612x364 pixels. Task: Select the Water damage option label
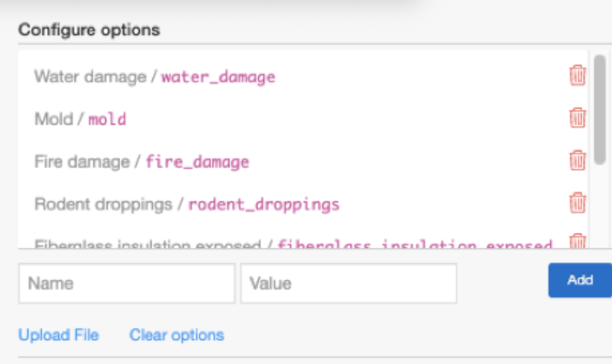tap(90, 76)
